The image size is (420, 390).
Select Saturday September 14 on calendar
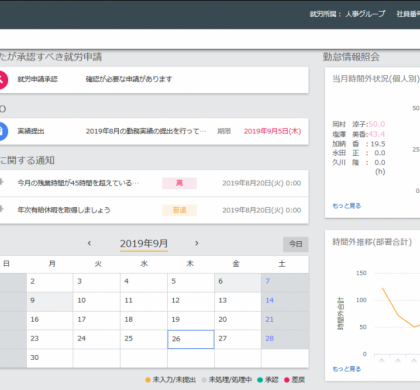(285, 302)
